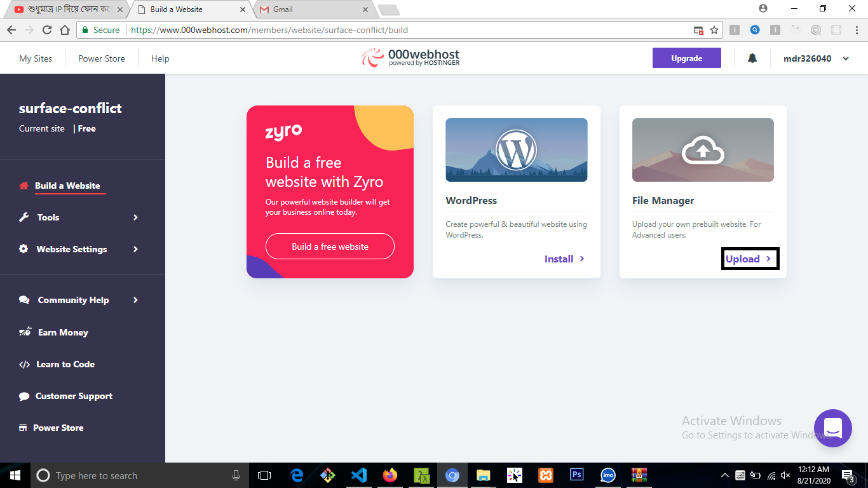This screenshot has width=868, height=488.
Task: Go back with the browser back arrow
Action: click(11, 30)
